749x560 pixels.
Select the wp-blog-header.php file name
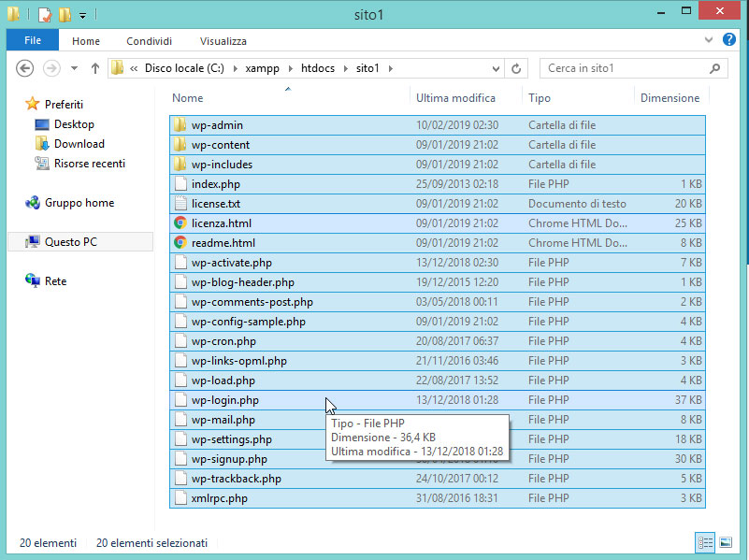point(243,282)
